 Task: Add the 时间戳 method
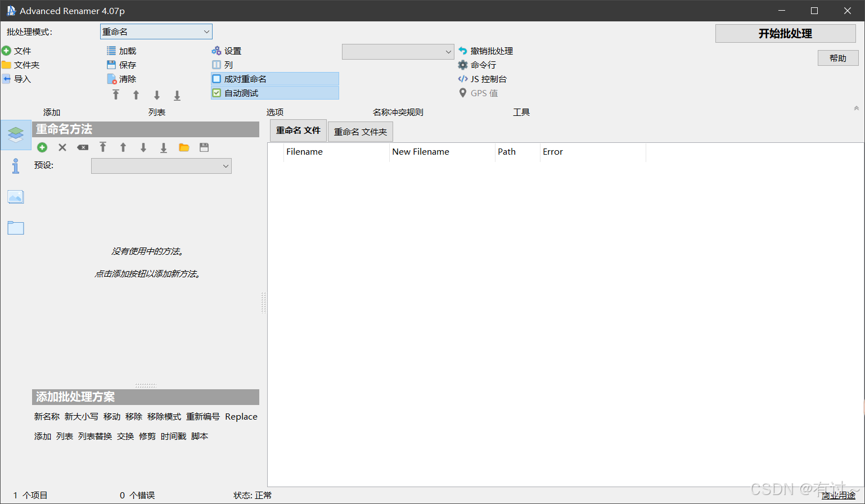click(173, 436)
